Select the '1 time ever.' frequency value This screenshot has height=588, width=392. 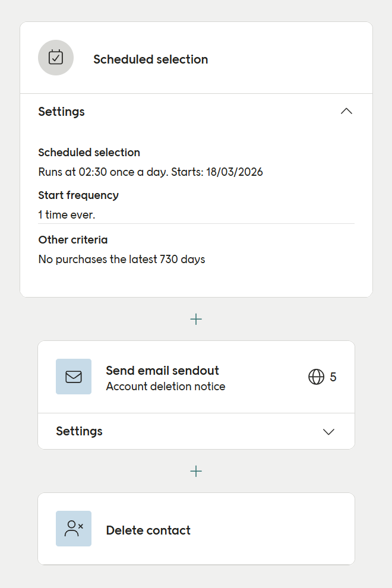(67, 214)
